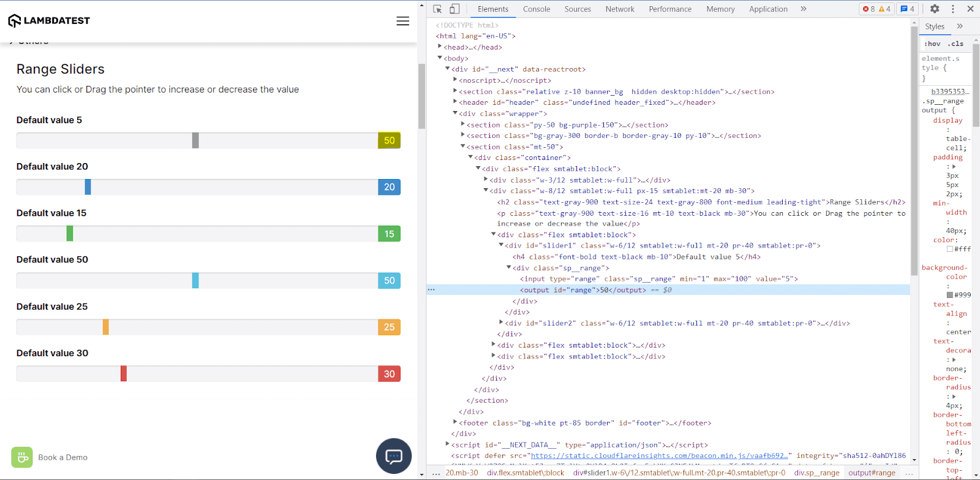
Task: Collapse the div class="sp__range" node
Action: pyautogui.click(x=509, y=267)
